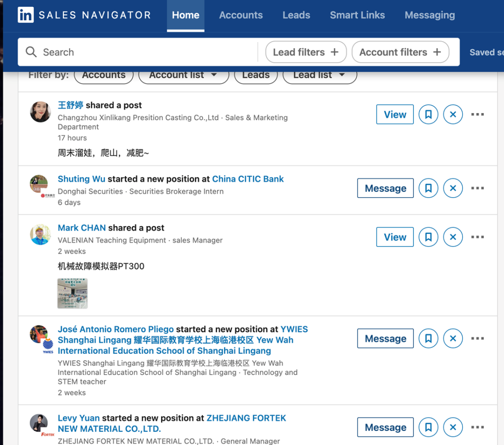The height and width of the screenshot is (445, 504).
Task: Dismiss the Shuting Wu alert
Action: point(453,188)
